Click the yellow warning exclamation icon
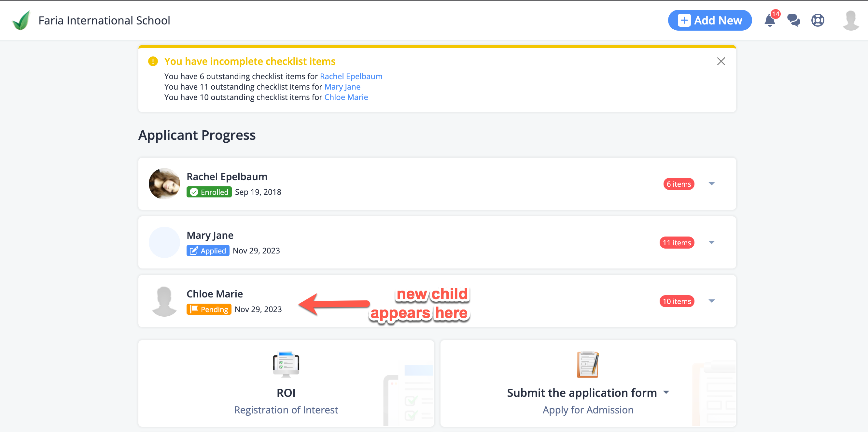This screenshot has width=868, height=432. click(153, 61)
